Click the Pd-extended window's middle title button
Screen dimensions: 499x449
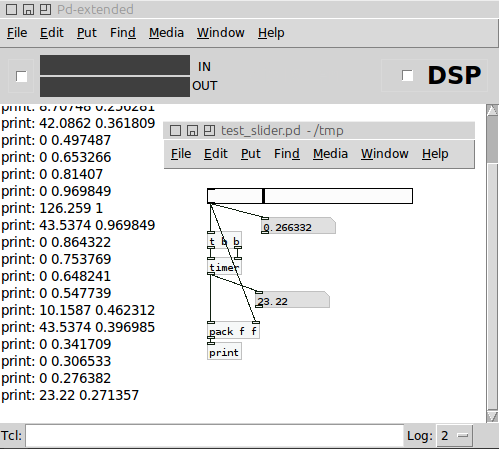tap(28, 10)
